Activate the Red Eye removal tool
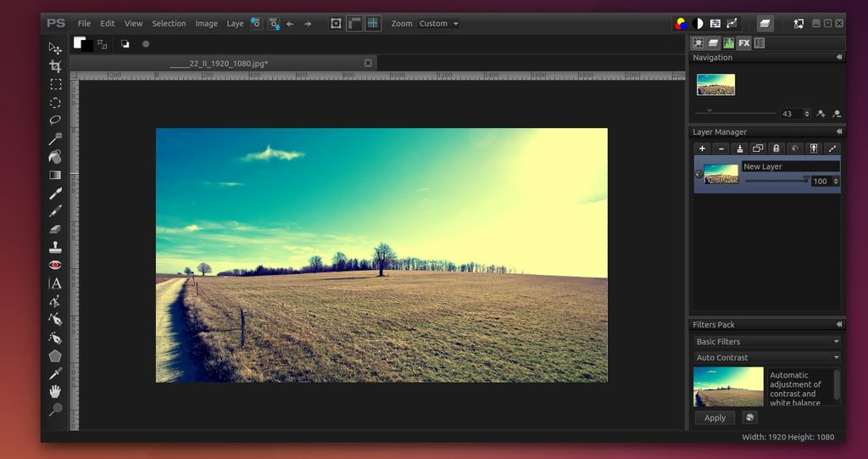The width and height of the screenshot is (868, 459). coord(55,265)
